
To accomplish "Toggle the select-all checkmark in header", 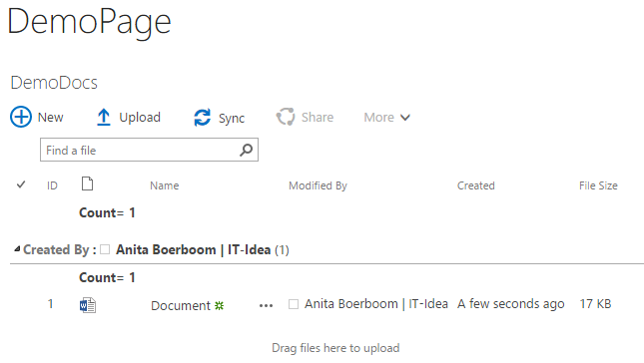I will [21, 184].
